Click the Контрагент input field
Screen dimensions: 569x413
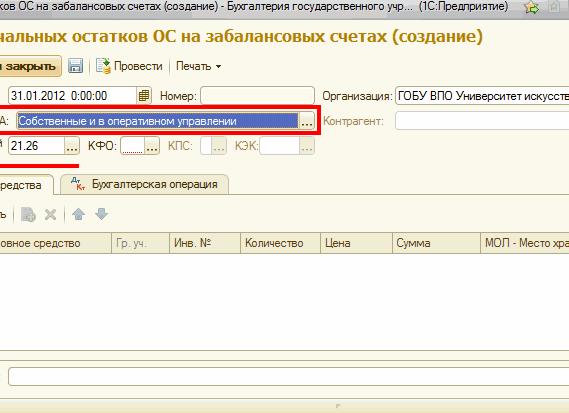tap(482, 121)
